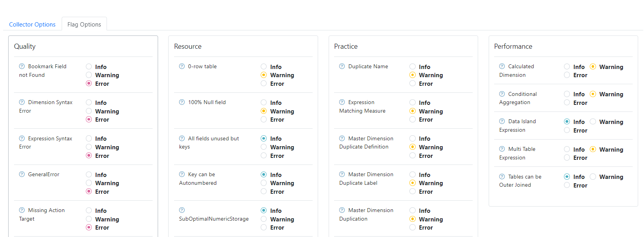
Task: Set Bookmark Field not Found to Warning
Action: [89, 75]
